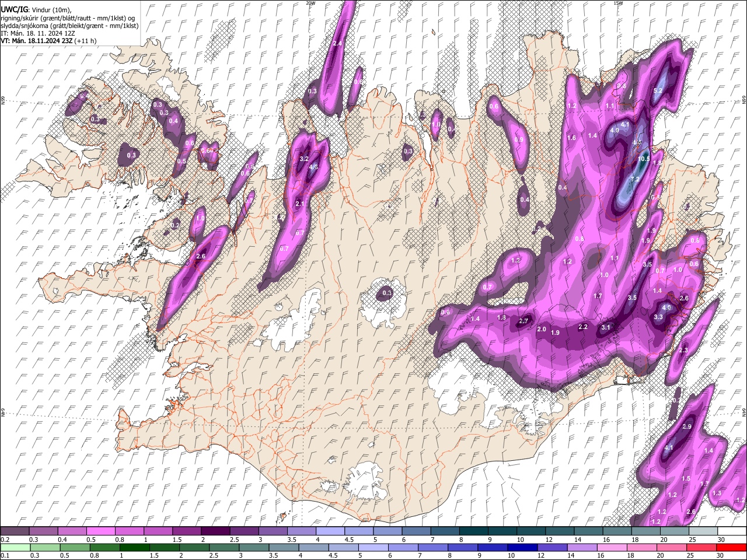747x560 pixels.
Task: Select the dark purple swatch between 2 and 2.5 on the upper scale
Action: click(x=215, y=531)
